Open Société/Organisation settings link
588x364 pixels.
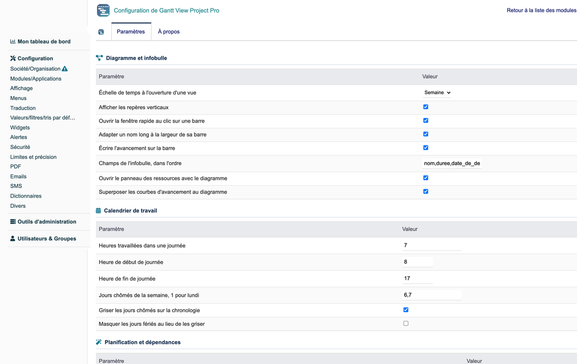[x=35, y=69]
